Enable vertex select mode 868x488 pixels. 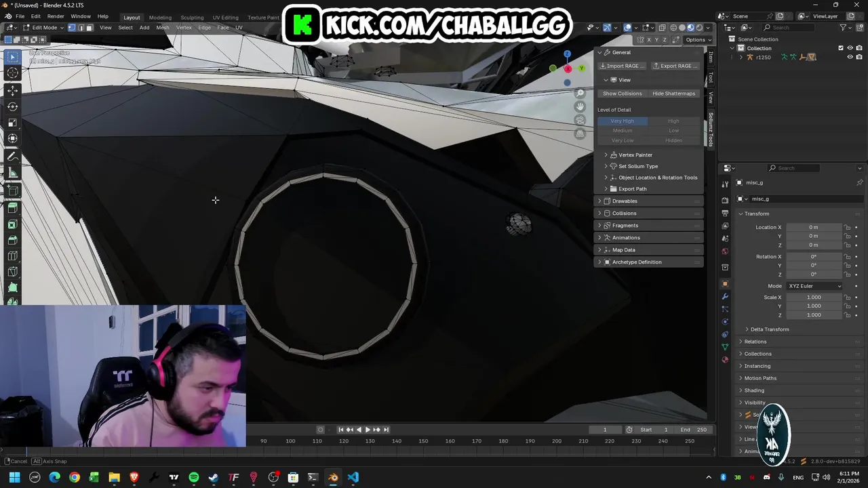pyautogui.click(x=72, y=28)
